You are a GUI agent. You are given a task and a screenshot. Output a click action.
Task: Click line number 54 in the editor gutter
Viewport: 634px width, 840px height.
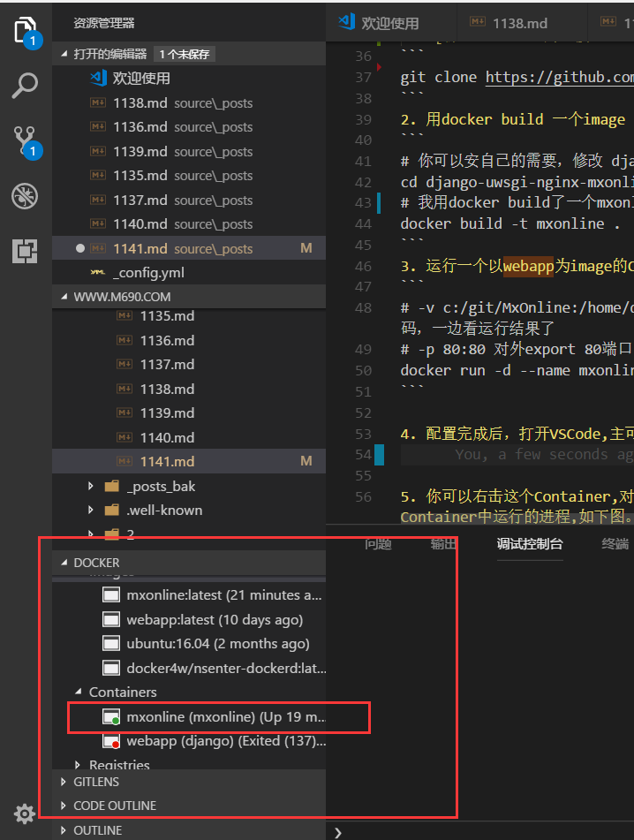[x=363, y=455]
